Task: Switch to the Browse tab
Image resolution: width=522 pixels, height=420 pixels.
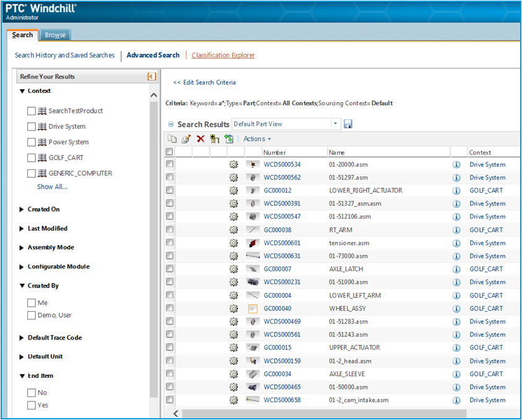Action: (x=55, y=35)
